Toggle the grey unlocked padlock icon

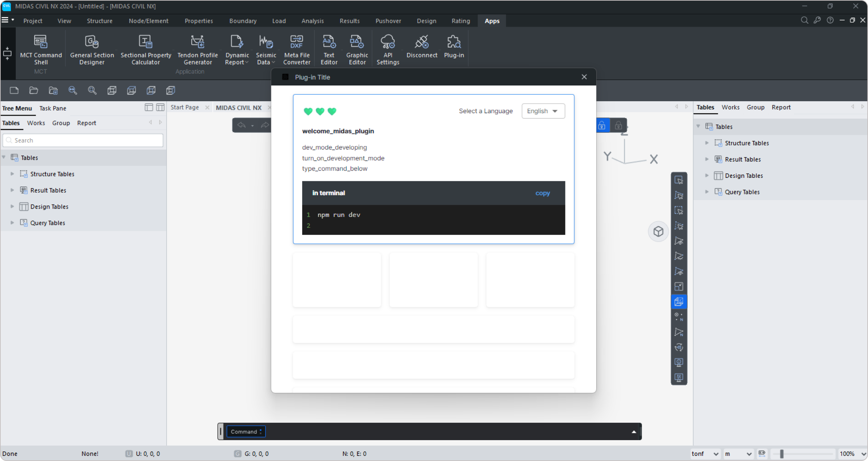tap(618, 126)
